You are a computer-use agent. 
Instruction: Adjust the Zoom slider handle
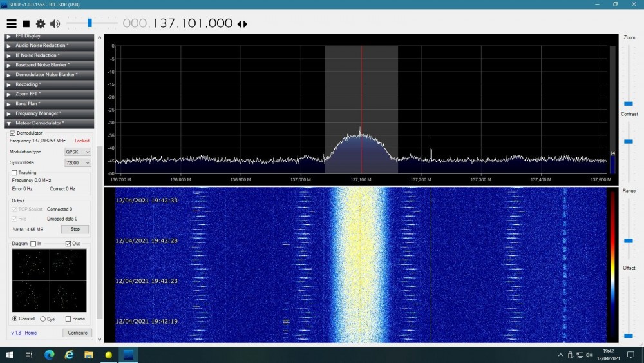coord(629,104)
